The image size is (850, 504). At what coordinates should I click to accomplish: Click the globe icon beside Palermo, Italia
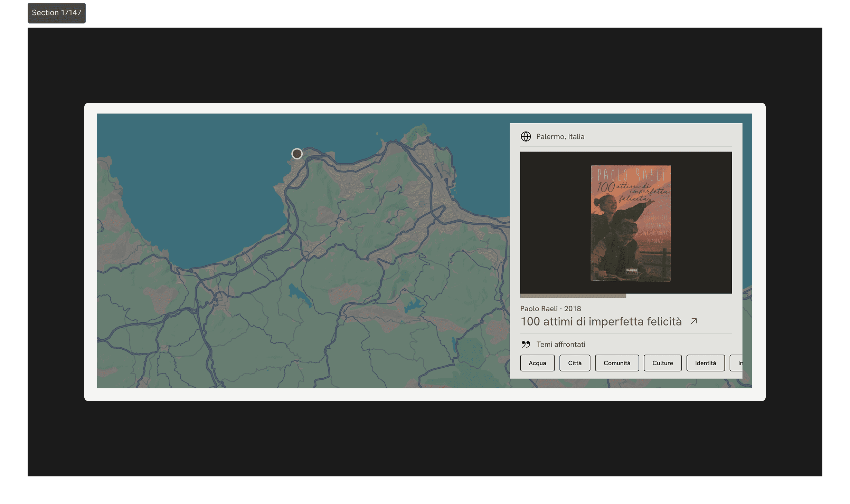pyautogui.click(x=526, y=137)
